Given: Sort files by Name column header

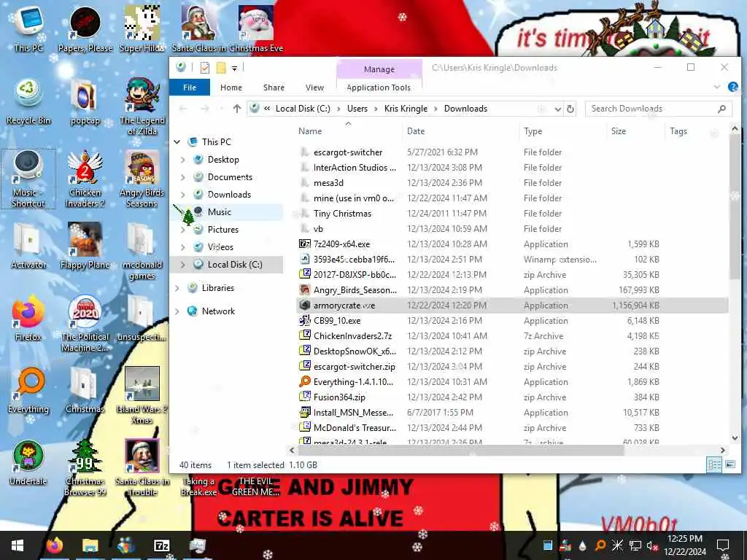Looking at the screenshot, I should [x=348, y=131].
